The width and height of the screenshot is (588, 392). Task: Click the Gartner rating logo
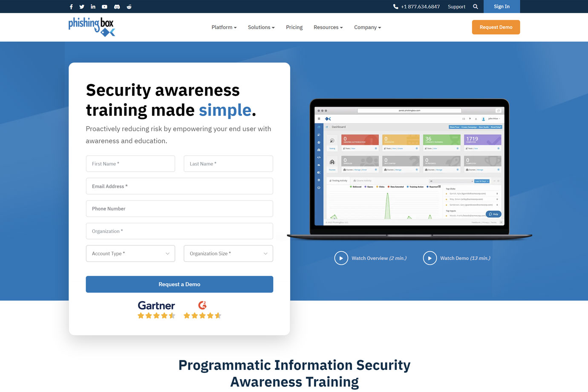[156, 305]
